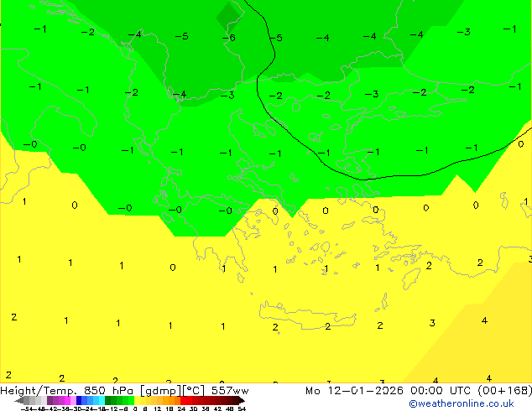
Task: Click the "24" legend scale label
Action: pos(181,408)
